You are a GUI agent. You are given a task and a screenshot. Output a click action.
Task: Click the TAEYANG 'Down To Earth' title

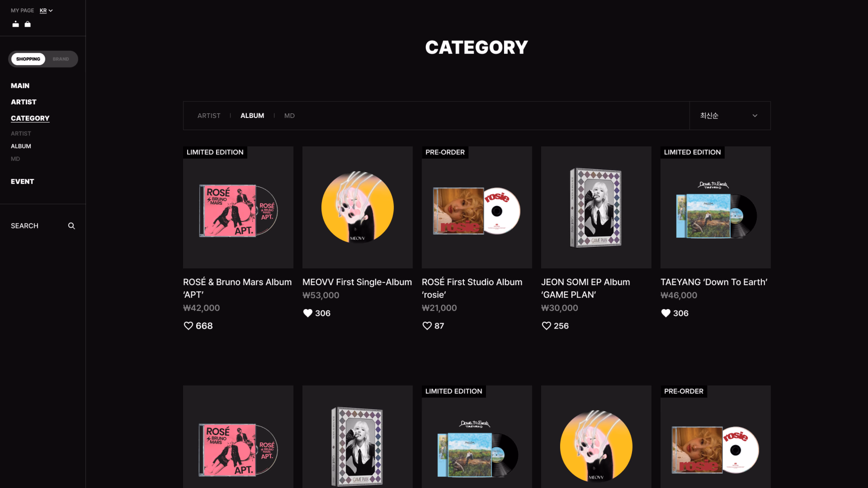click(x=714, y=282)
